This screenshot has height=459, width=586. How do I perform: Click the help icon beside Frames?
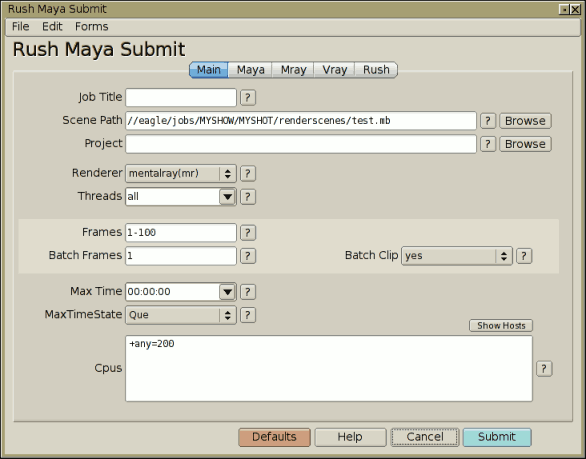247,232
